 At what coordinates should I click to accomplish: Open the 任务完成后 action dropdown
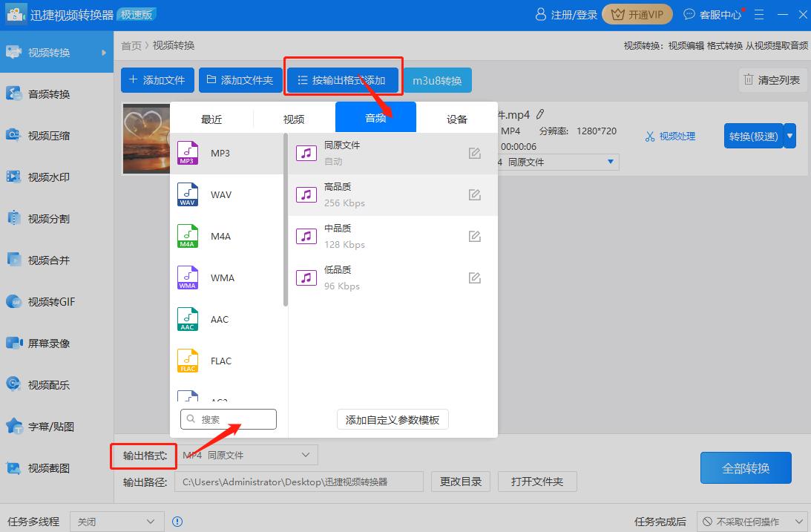(752, 522)
